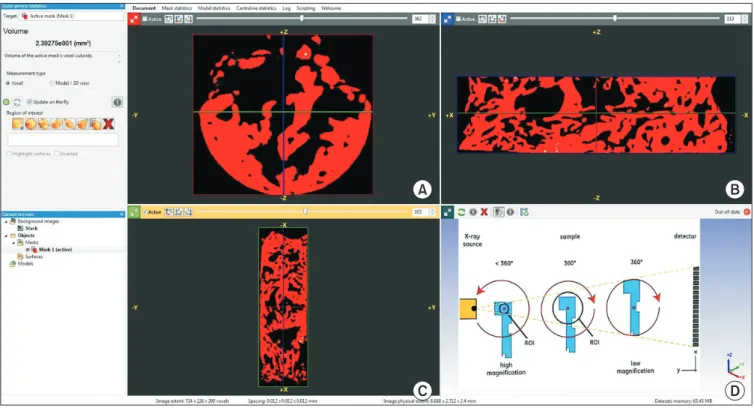Open the Scripting tab

tap(306, 8)
